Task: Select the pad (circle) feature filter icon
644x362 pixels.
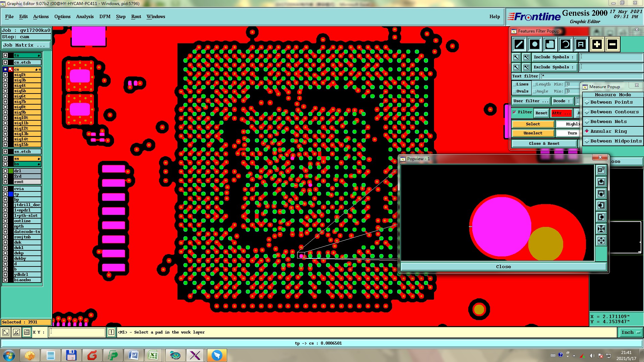Action: click(535, 44)
